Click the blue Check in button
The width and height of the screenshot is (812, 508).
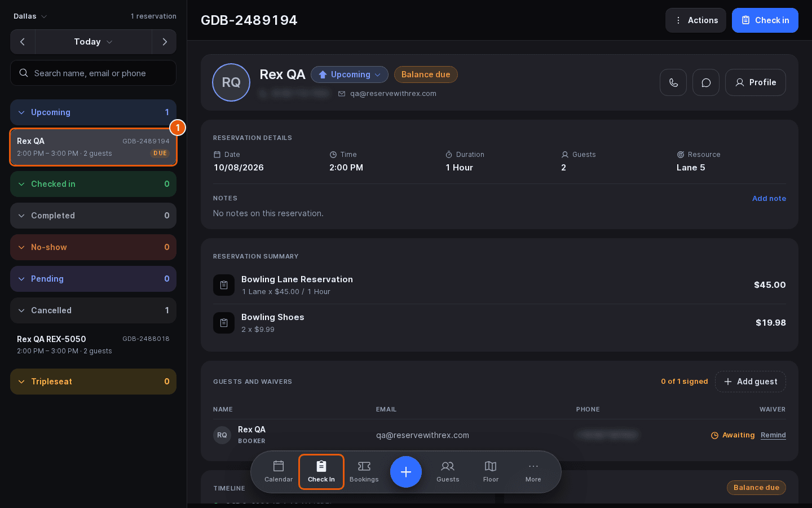[765, 20]
